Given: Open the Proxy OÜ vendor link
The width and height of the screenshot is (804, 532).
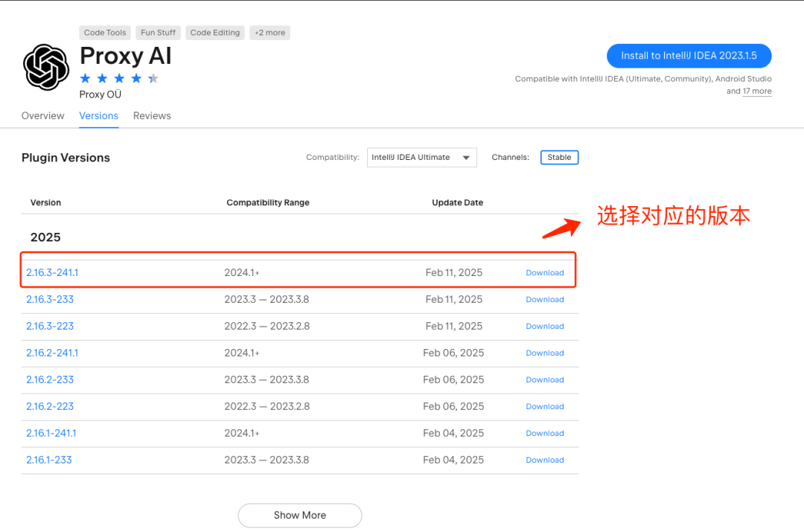Looking at the screenshot, I should click(100, 94).
